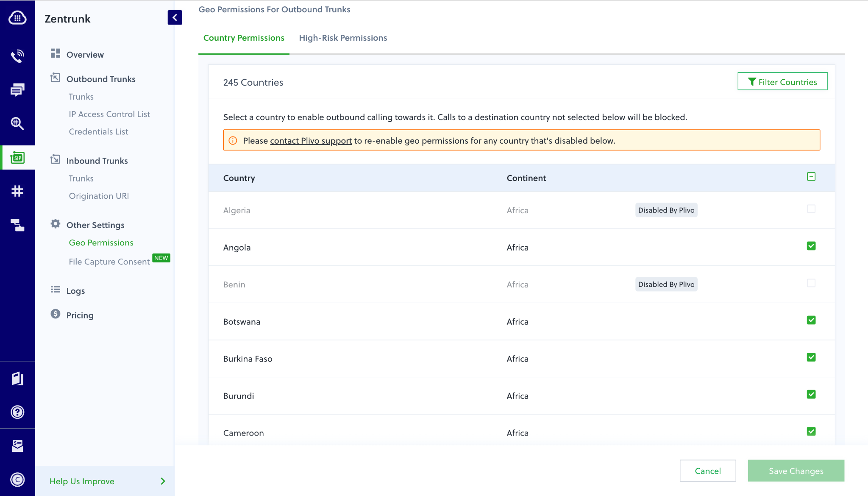Open Geo Permissions in sidebar menu
The image size is (868, 496).
tap(101, 243)
